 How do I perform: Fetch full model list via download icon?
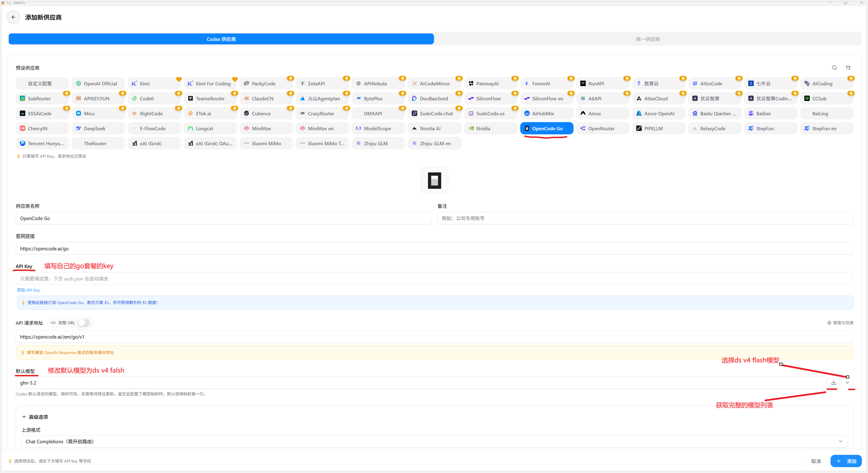pos(833,382)
